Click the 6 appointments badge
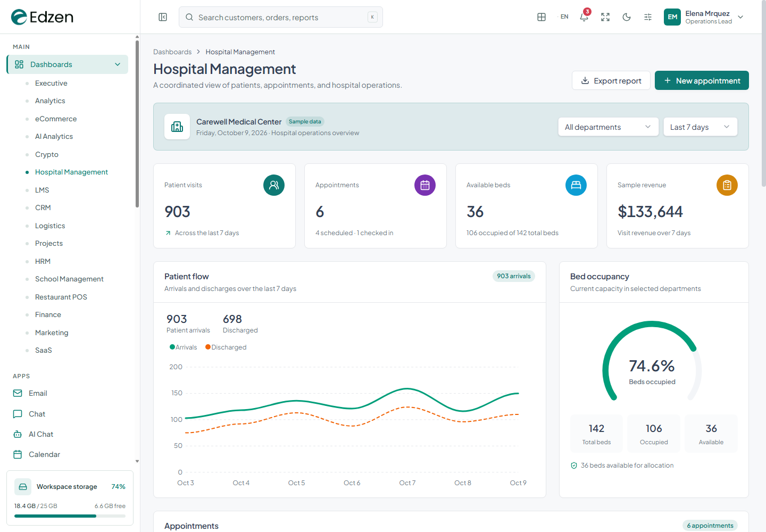Screen dimensions: 766x532 click(710, 526)
